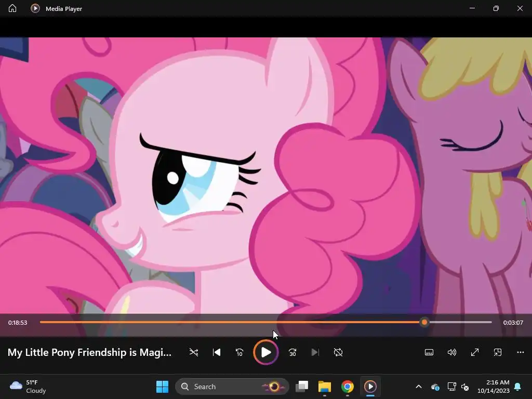Skip back 10 seconds
Viewport: 532px width, 399px height.
pyautogui.click(x=239, y=352)
